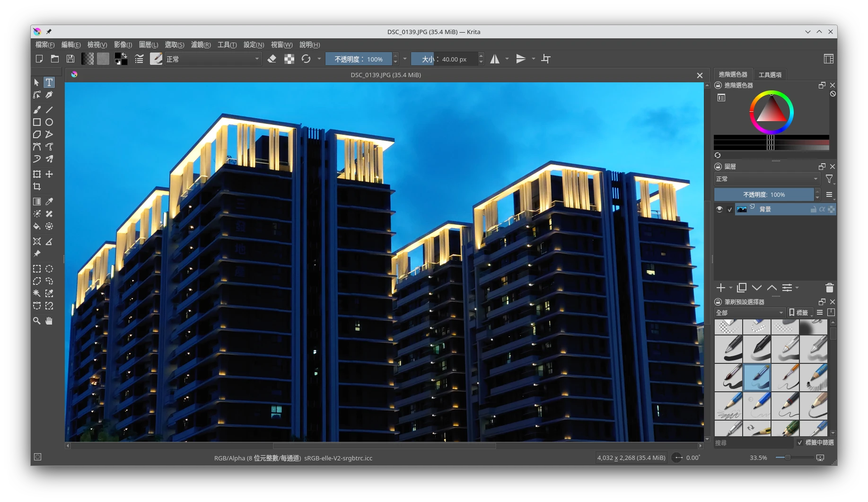Choose the Fill bucket tool
Image resolution: width=868 pixels, height=502 pixels.
[37, 226]
